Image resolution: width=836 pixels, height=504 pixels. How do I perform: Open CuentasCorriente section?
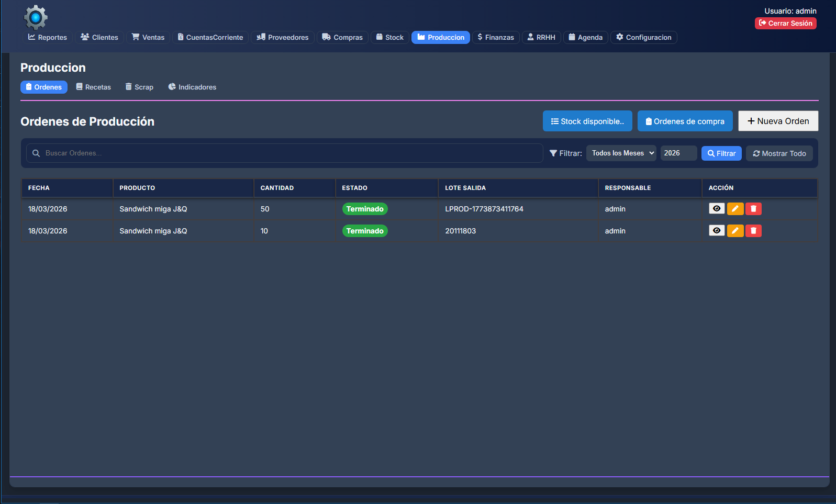tap(210, 37)
